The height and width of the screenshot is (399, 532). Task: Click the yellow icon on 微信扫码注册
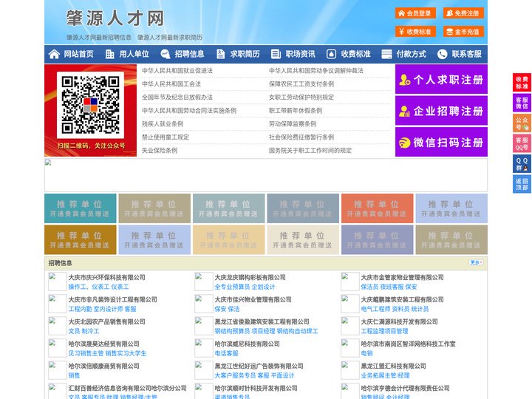point(404,143)
